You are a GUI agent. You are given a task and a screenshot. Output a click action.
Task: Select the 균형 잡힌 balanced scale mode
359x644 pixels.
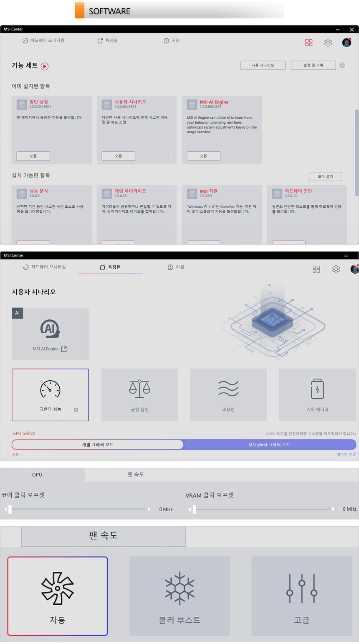click(x=139, y=395)
